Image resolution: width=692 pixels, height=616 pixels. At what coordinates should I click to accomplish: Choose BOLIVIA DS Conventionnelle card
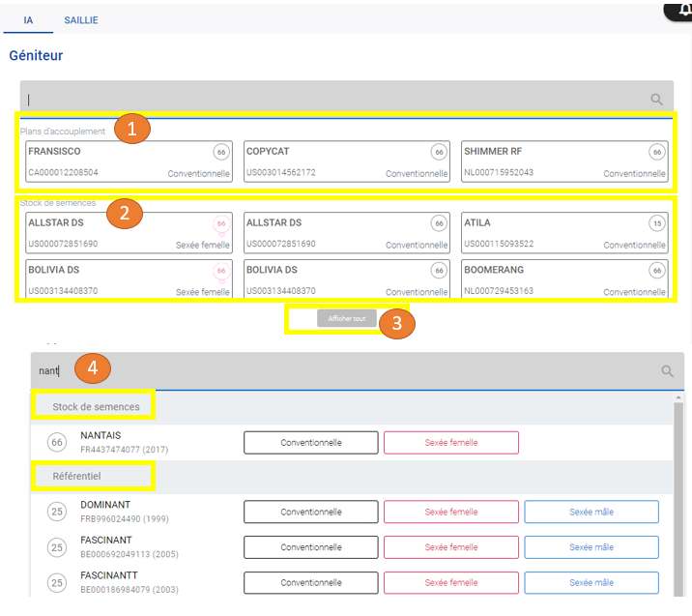[x=347, y=279]
